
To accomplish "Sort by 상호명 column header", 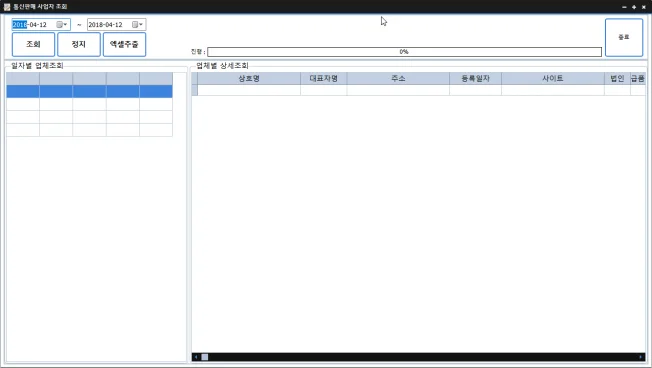I will coord(249,78).
